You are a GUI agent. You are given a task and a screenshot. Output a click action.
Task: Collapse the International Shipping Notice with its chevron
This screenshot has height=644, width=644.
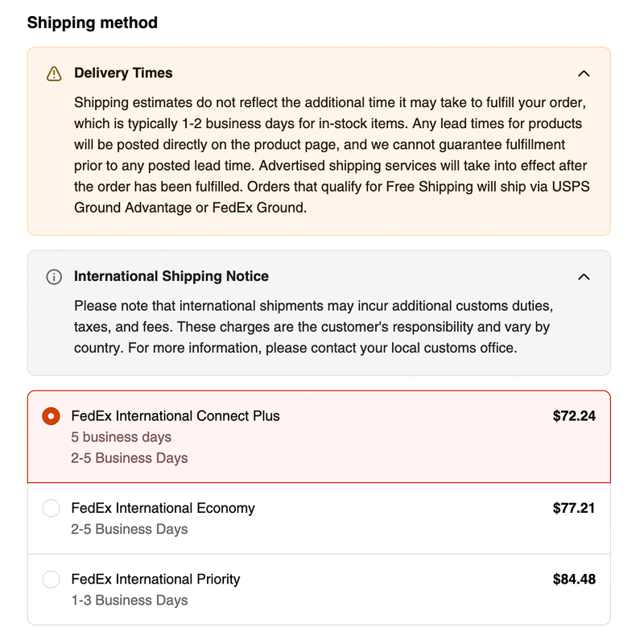[584, 277]
